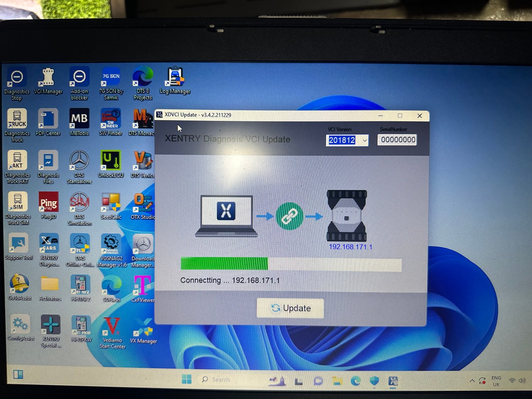Open GoToAssist from the desktop

[20, 288]
